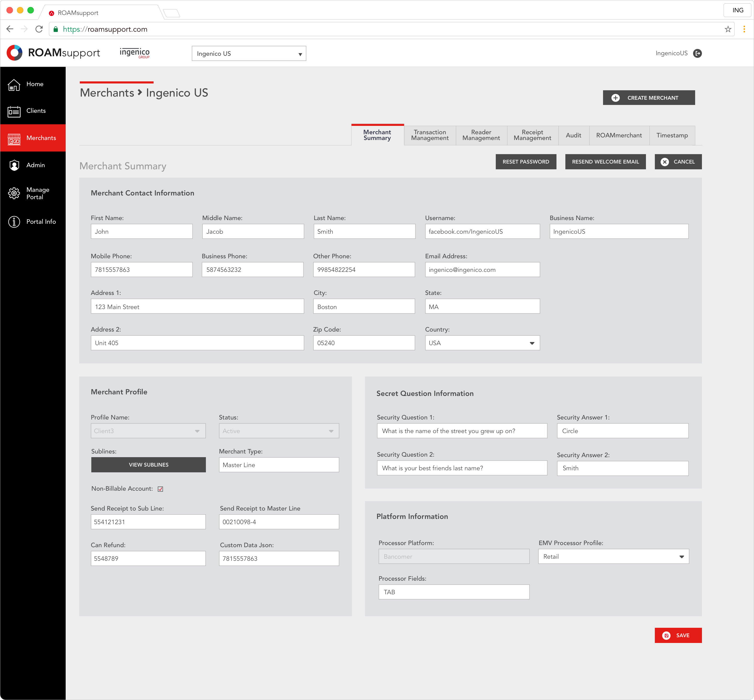The image size is (754, 700).
Task: Click the State field
Action: tap(482, 306)
